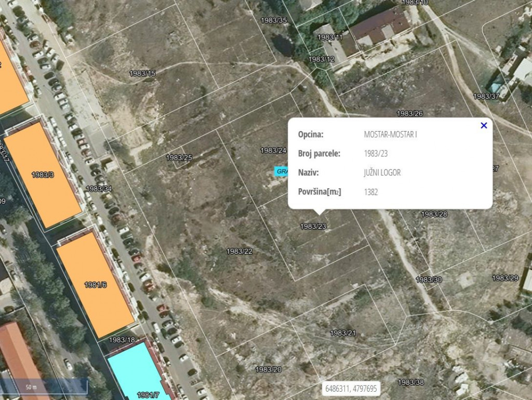Select parcel 1983/22 on the map
Image resolution: width=532 pixels, height=400 pixels.
click(240, 251)
